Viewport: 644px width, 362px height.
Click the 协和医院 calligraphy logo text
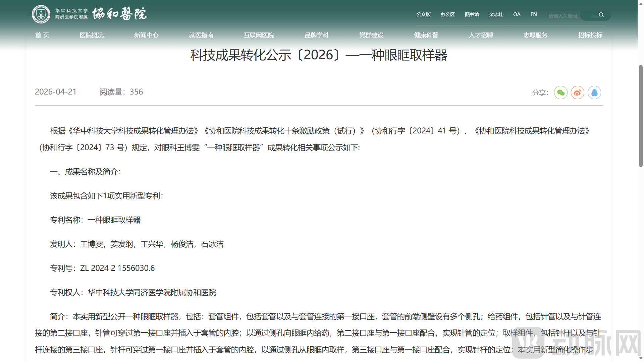click(119, 14)
